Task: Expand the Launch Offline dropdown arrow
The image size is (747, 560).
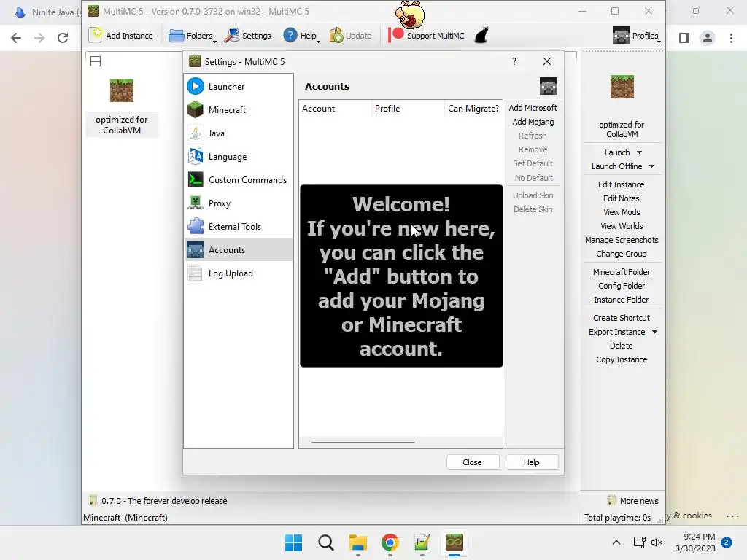Action: click(x=651, y=166)
